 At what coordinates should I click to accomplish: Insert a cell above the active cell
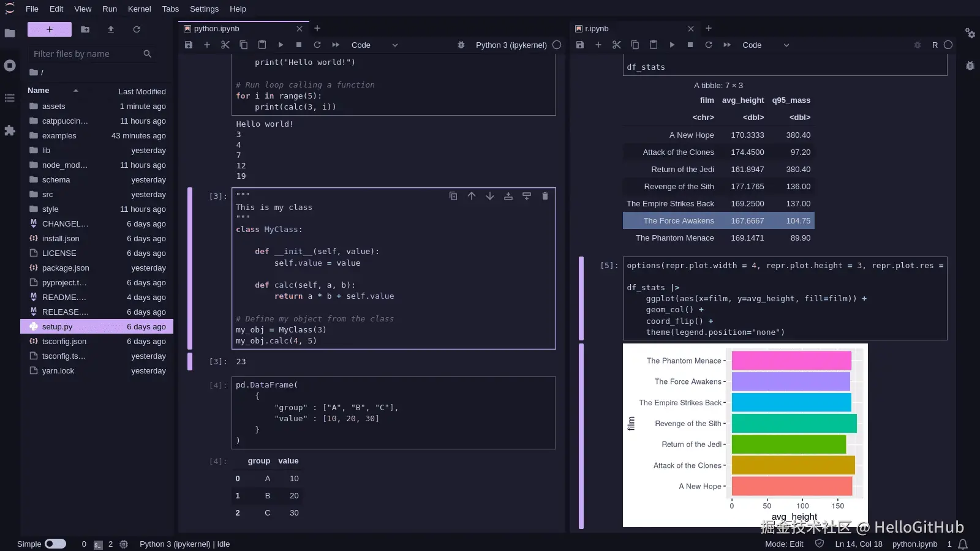click(508, 196)
